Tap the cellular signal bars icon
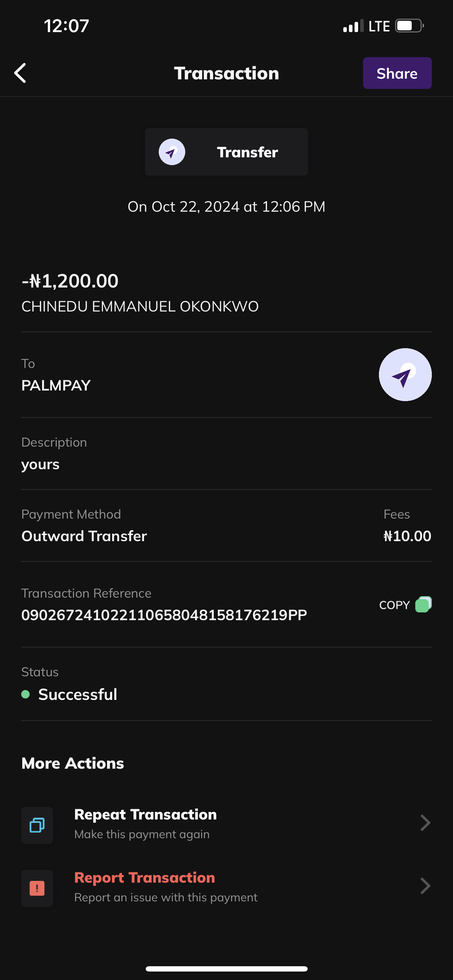This screenshot has height=980, width=453. pyautogui.click(x=353, y=26)
